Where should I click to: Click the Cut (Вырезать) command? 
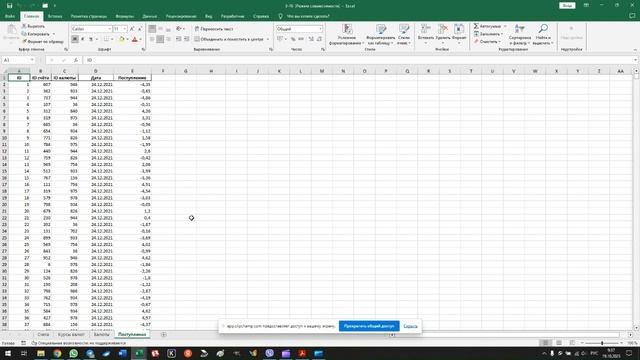click(x=33, y=26)
